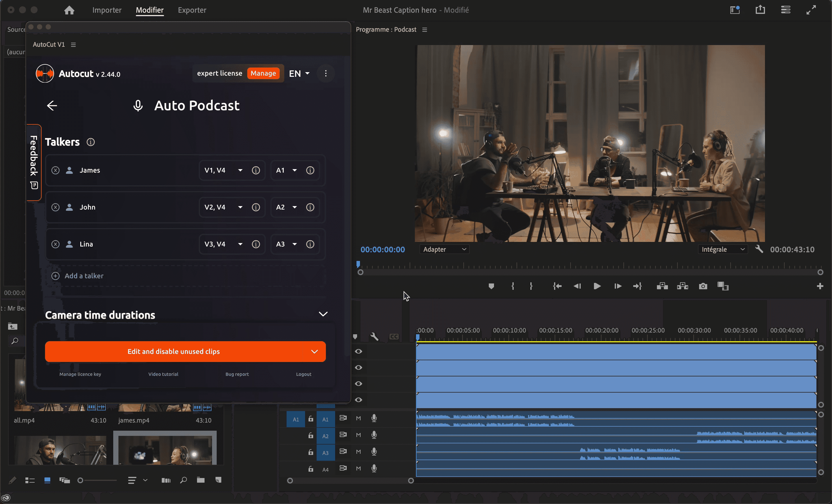This screenshot has height=504, width=832.
Task: Mark Out point in Program monitor
Action: (x=531, y=286)
